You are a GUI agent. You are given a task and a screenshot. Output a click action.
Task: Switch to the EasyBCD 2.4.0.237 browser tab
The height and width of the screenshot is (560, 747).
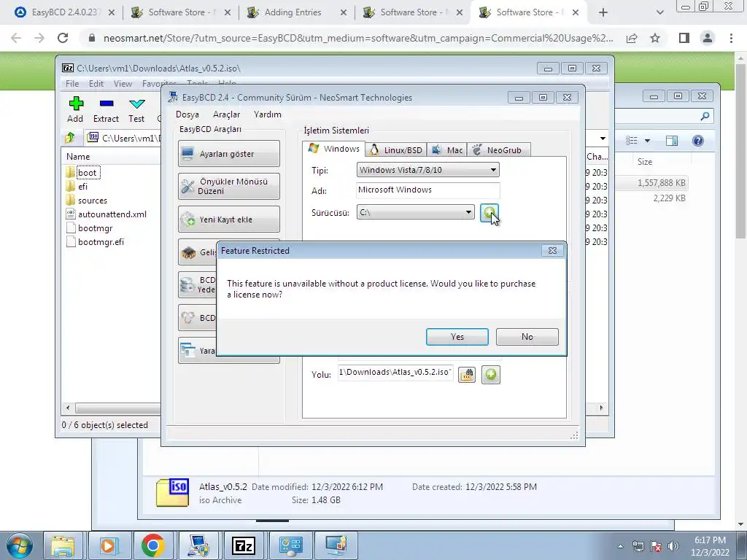coord(65,12)
